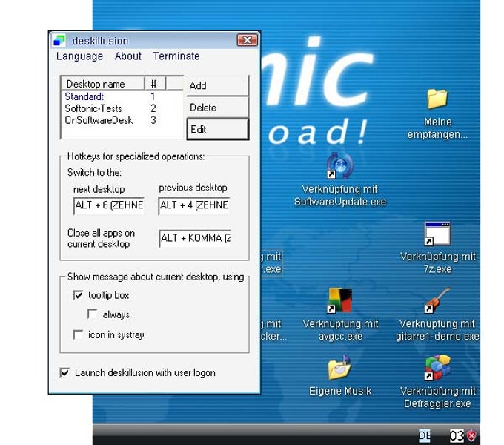The image size is (504, 445).
Task: Uncheck Launch deskillusion with user logon
Action: coord(64,372)
